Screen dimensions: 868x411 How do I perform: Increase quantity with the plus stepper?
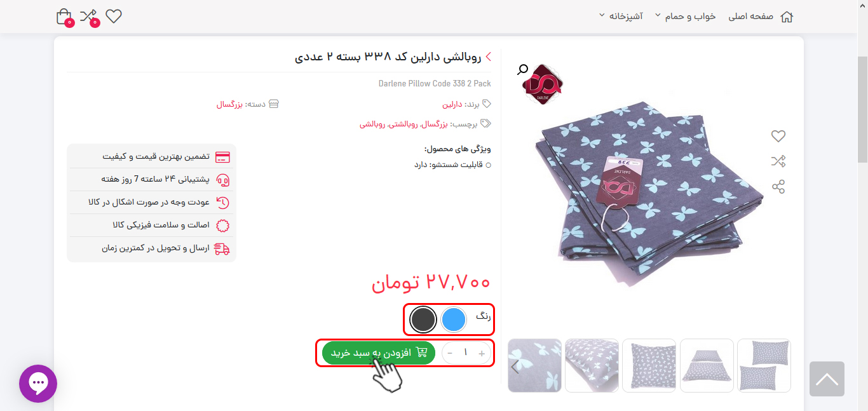click(x=482, y=353)
